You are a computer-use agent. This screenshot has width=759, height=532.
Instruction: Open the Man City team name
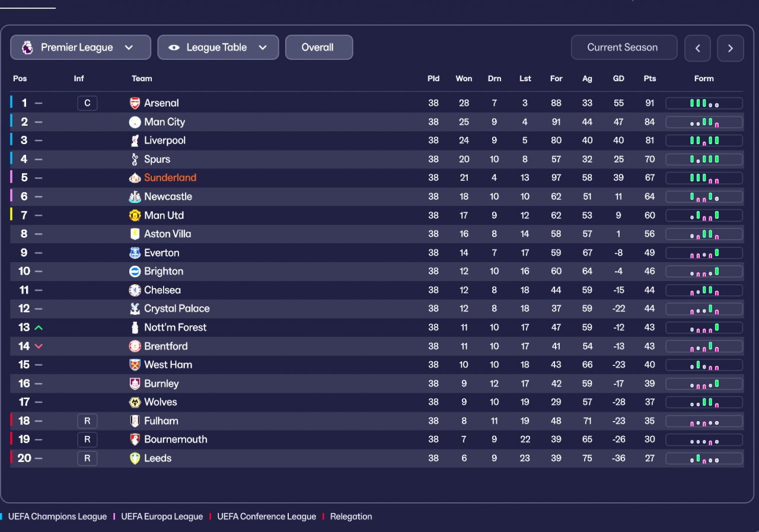(164, 122)
